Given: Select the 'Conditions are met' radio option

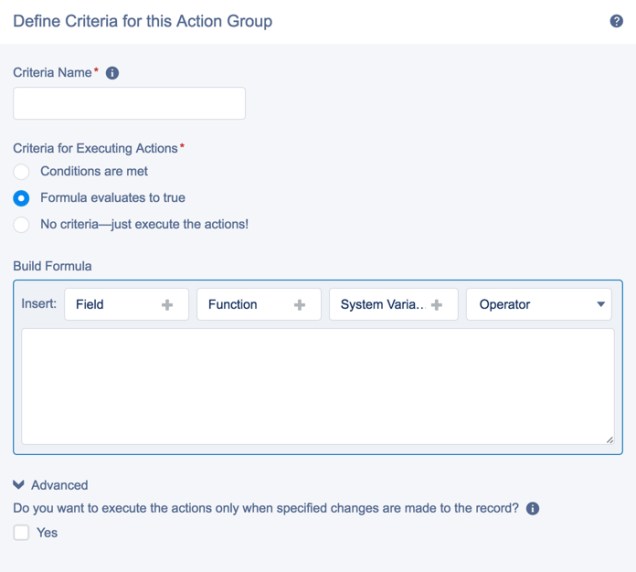Looking at the screenshot, I should point(21,171).
